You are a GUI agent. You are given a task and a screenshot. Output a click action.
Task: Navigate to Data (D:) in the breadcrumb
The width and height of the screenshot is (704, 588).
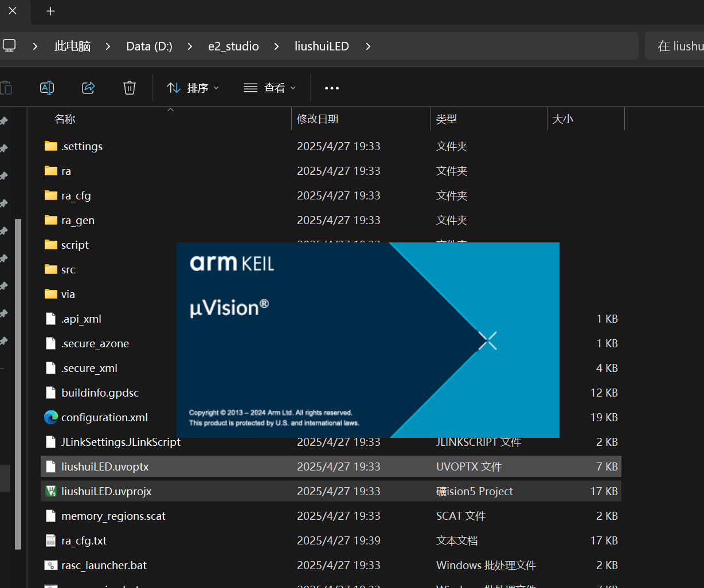[149, 46]
